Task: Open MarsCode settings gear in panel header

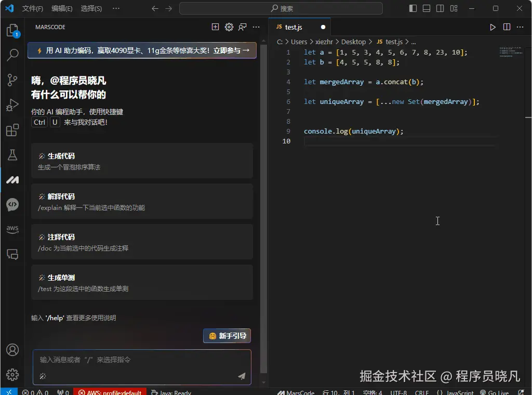Action: click(x=229, y=27)
